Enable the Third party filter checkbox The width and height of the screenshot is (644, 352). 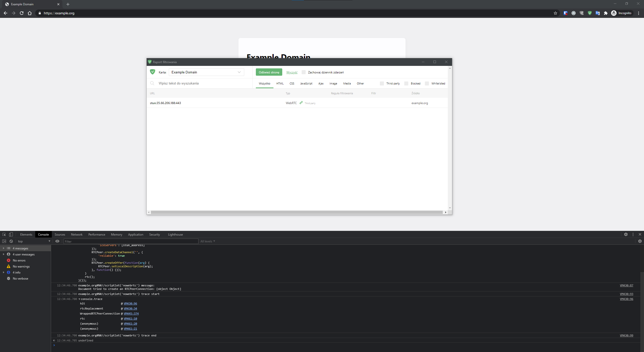[382, 83]
